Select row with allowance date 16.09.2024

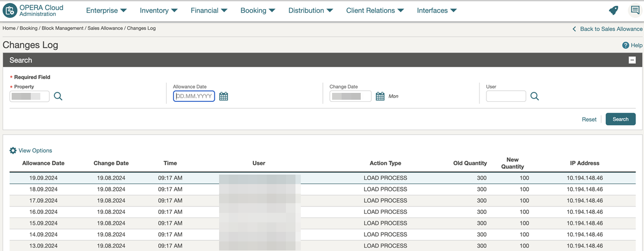click(x=323, y=212)
